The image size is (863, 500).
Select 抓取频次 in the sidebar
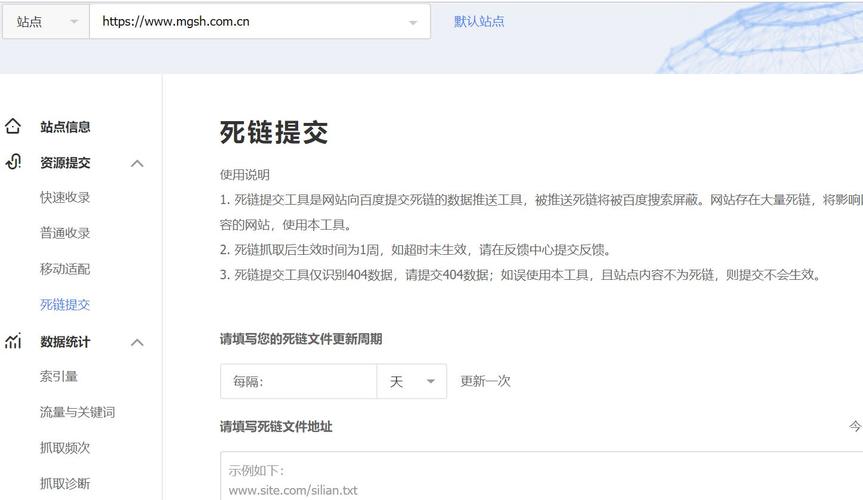click(x=65, y=448)
